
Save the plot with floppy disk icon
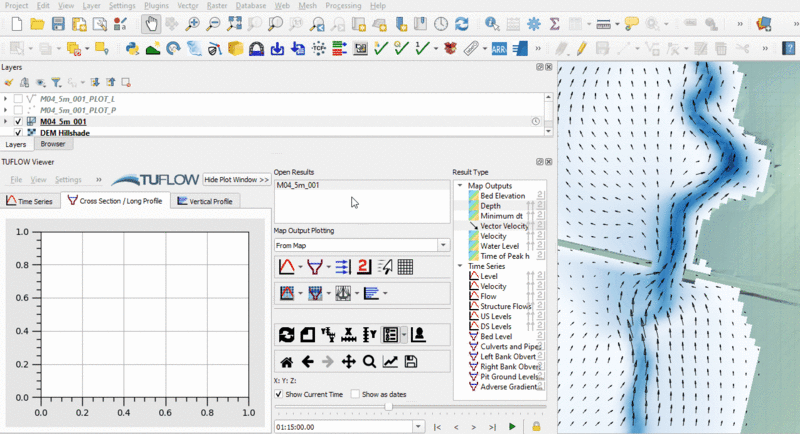click(x=411, y=362)
